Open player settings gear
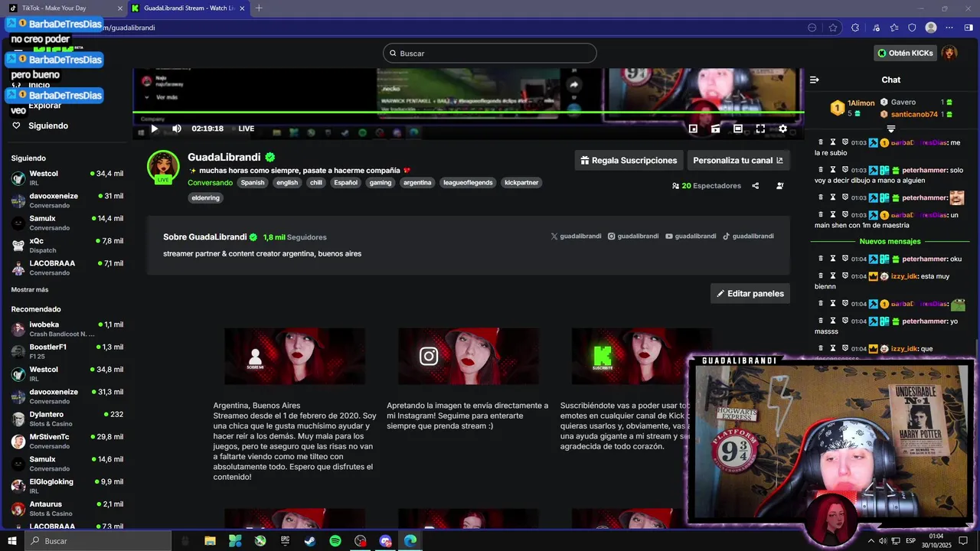980x551 pixels. pyautogui.click(x=782, y=129)
